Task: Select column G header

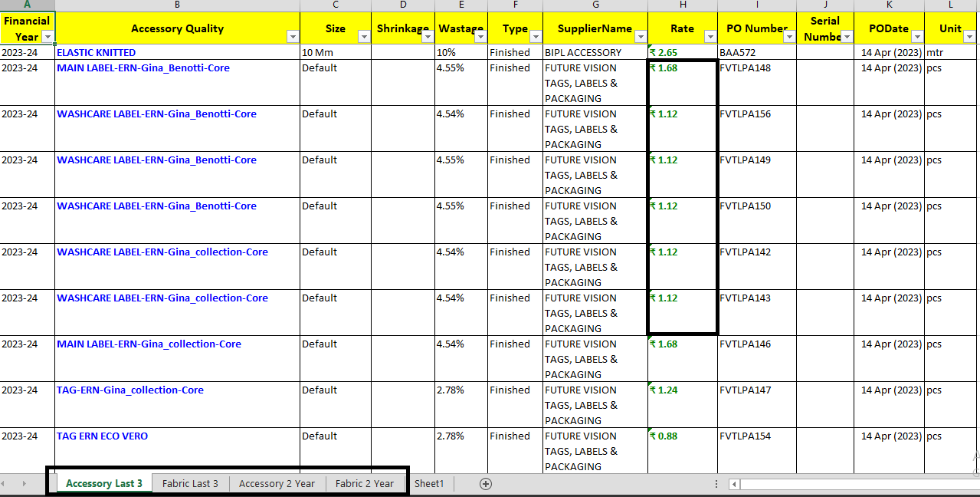Action: coord(595,5)
